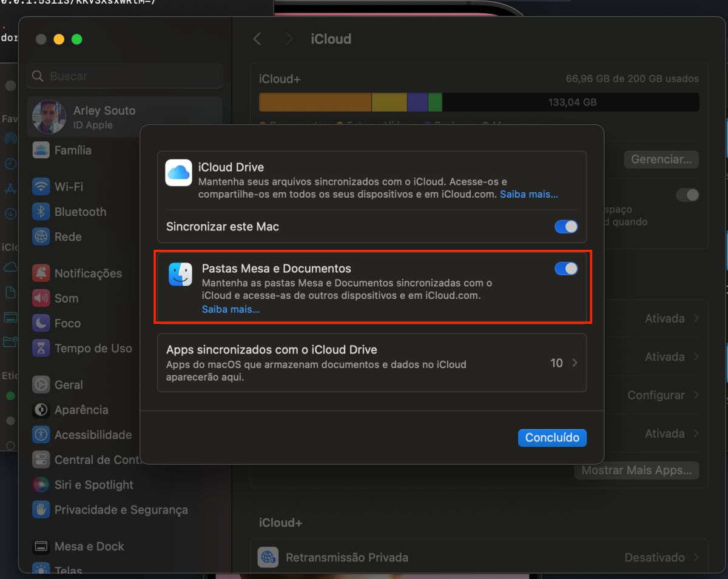Viewport: 728px width, 579px height.
Task: Click the Gerenciar... button
Action: tap(661, 159)
